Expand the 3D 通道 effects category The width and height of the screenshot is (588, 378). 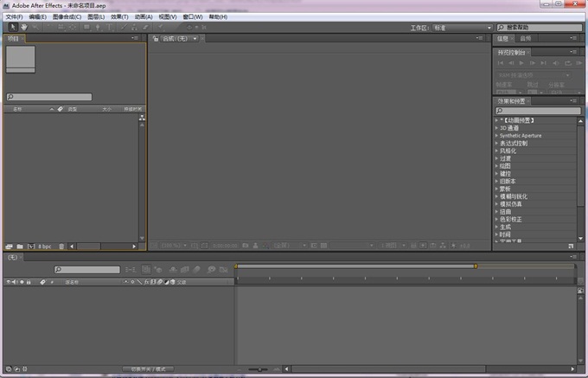(x=496, y=128)
